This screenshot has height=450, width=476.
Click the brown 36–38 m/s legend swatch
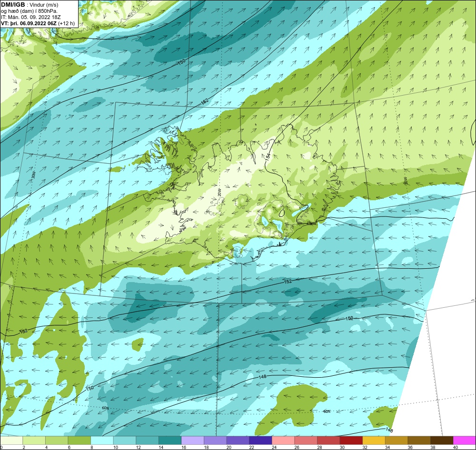(419, 440)
